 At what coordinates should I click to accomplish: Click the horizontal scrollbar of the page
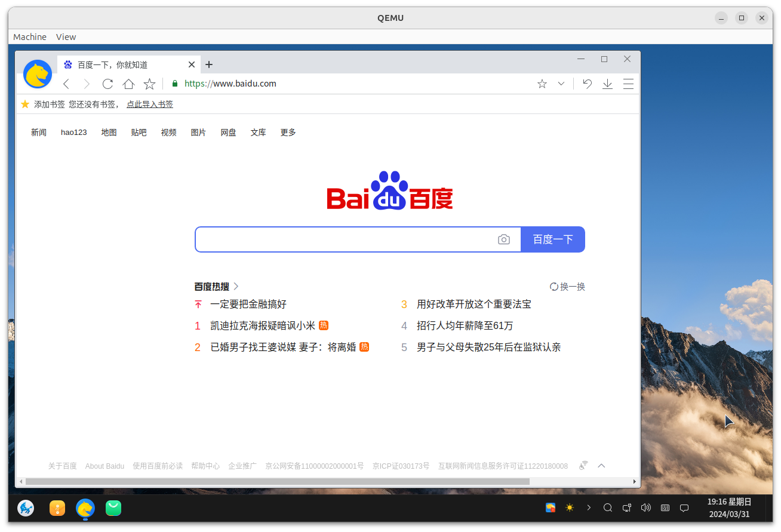click(x=278, y=481)
